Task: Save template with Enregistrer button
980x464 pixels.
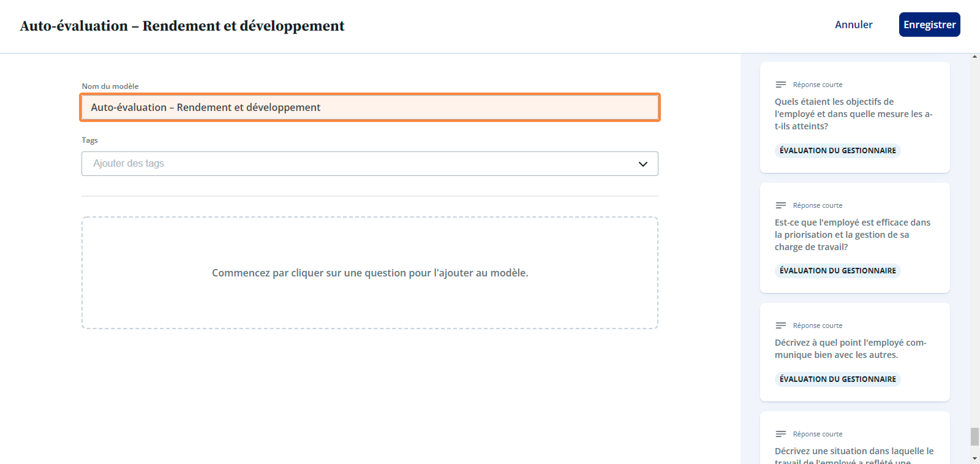Action: pyautogui.click(x=929, y=25)
